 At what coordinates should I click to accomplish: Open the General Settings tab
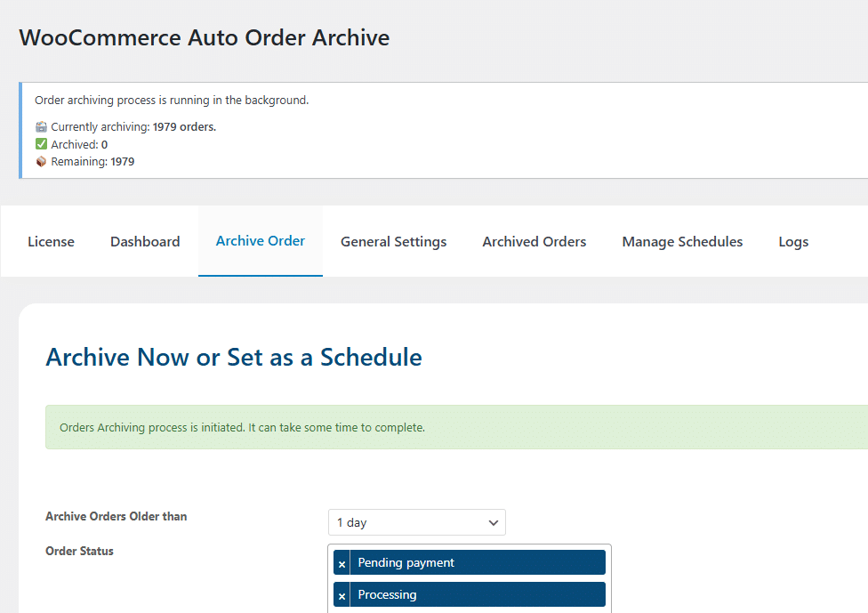pos(394,241)
